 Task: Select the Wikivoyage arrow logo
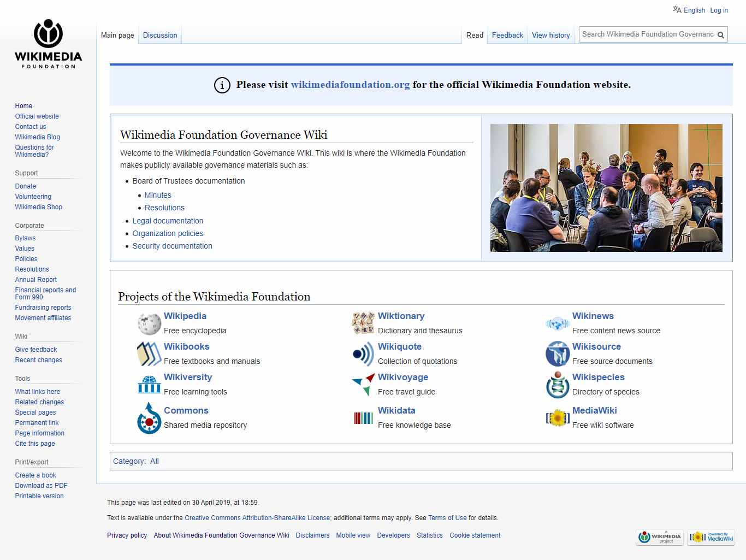pos(363,384)
